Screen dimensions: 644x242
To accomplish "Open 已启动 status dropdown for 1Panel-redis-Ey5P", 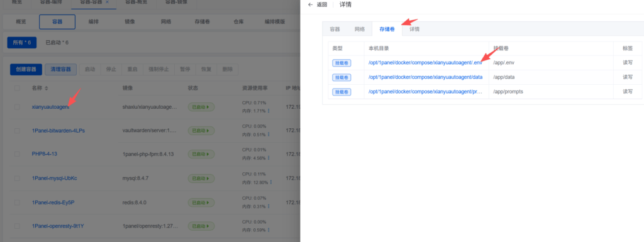I will (201, 202).
